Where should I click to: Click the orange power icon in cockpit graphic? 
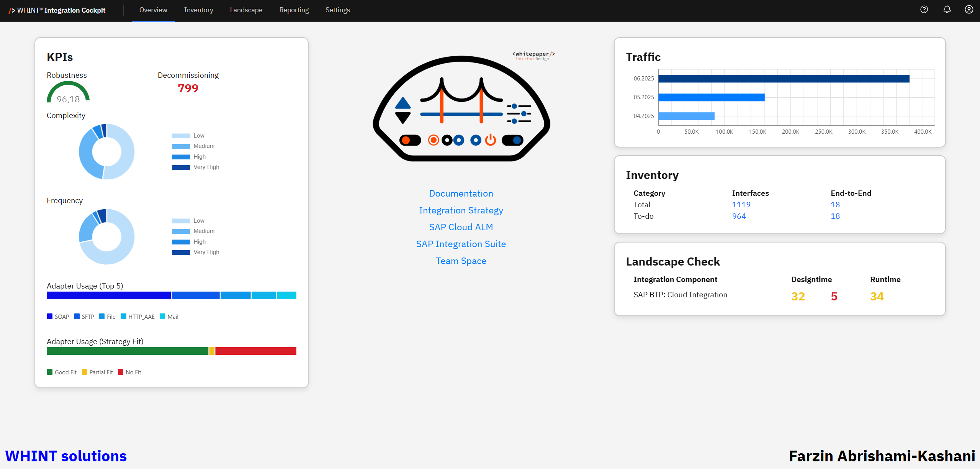click(x=490, y=140)
